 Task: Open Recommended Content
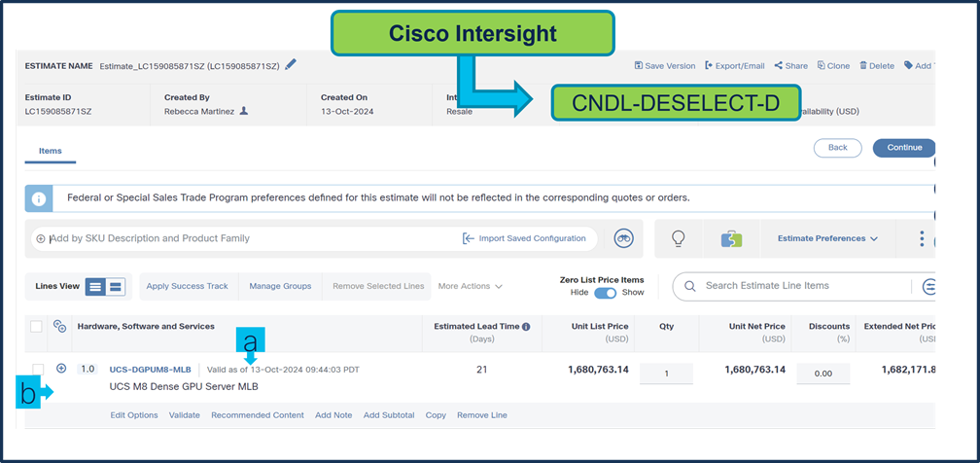258,415
